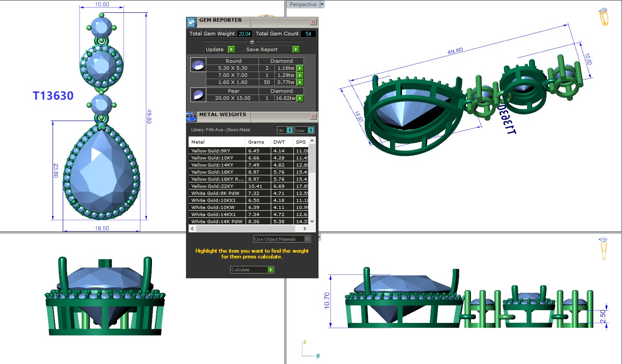Select the Yellow Gold:14KY row

(216, 165)
